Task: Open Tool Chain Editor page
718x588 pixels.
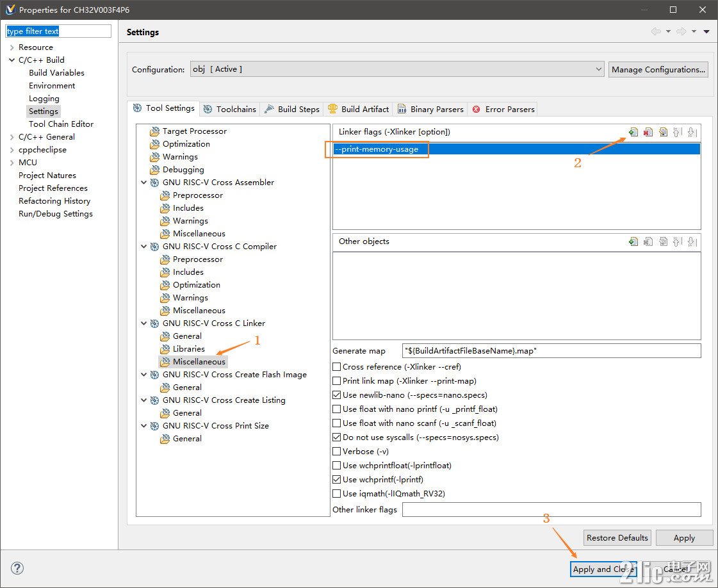Action: (x=61, y=124)
